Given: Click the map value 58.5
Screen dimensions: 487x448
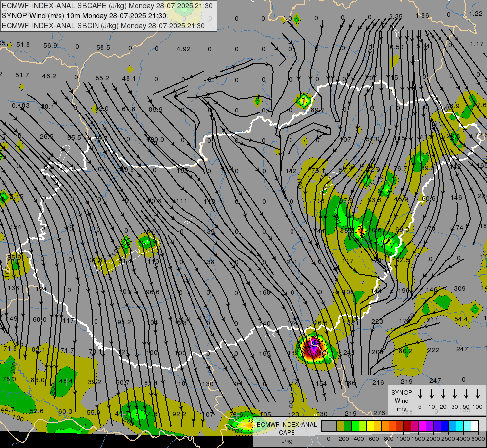Looking at the screenshot, I should click(103, 48).
